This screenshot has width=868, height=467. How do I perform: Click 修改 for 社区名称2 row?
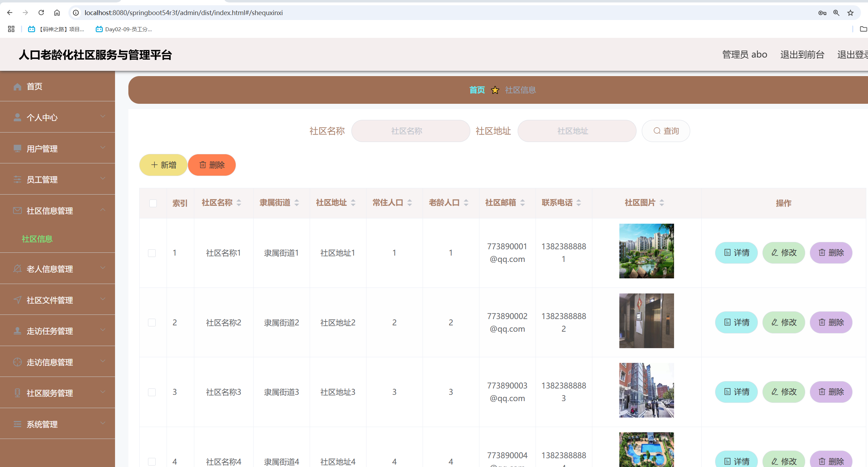click(784, 323)
